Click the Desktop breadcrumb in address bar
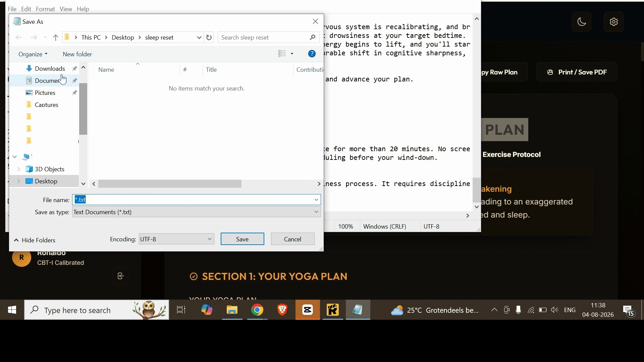Screen dimensions: 644x362 point(123,38)
